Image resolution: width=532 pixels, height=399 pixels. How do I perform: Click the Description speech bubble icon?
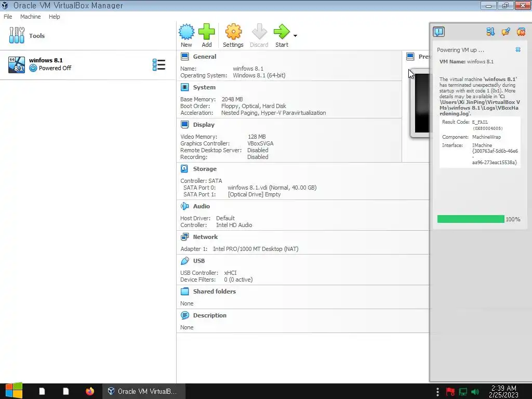coord(184,315)
